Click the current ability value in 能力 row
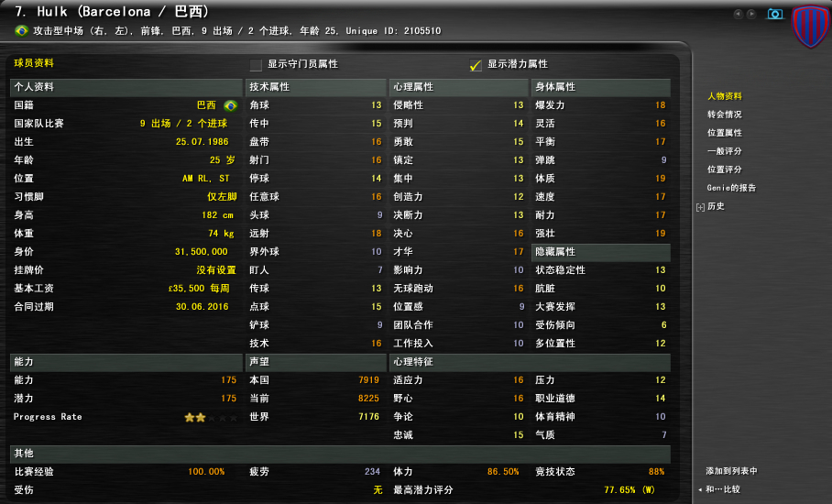Screen dimensions: 832x504 point(229,380)
